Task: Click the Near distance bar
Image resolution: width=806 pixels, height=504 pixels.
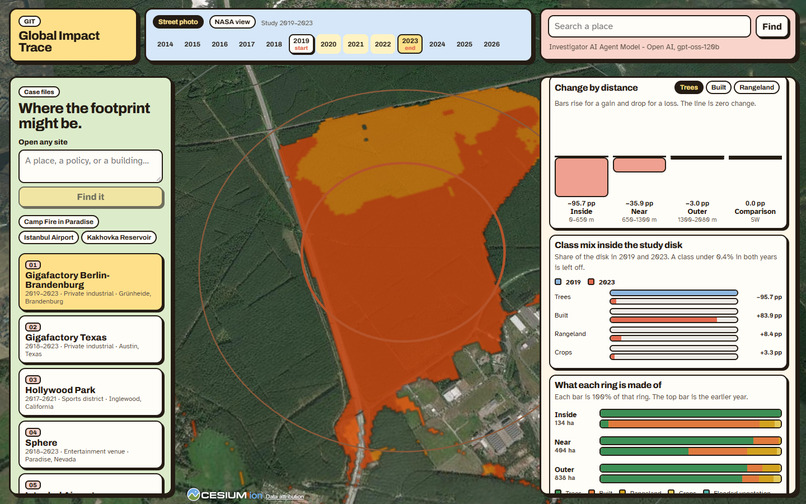Action: coord(639,165)
